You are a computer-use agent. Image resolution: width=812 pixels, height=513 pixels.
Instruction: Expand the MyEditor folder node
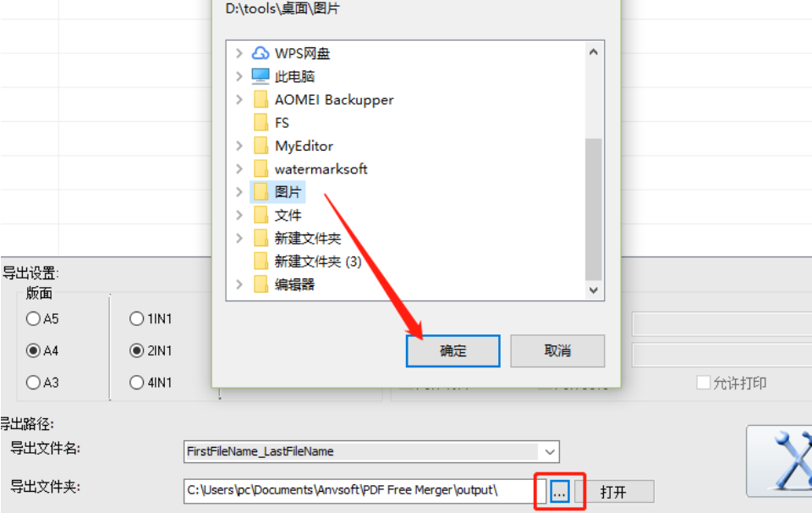pos(239,146)
